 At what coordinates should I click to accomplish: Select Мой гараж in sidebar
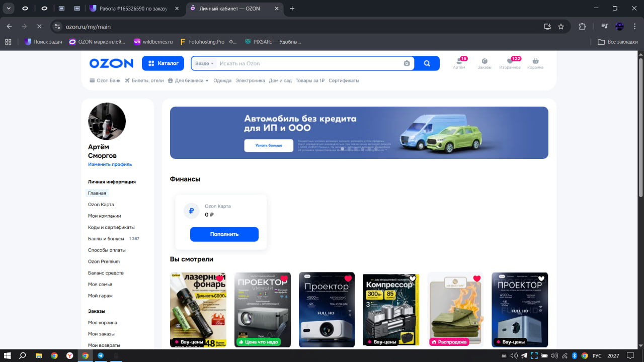[x=101, y=296]
